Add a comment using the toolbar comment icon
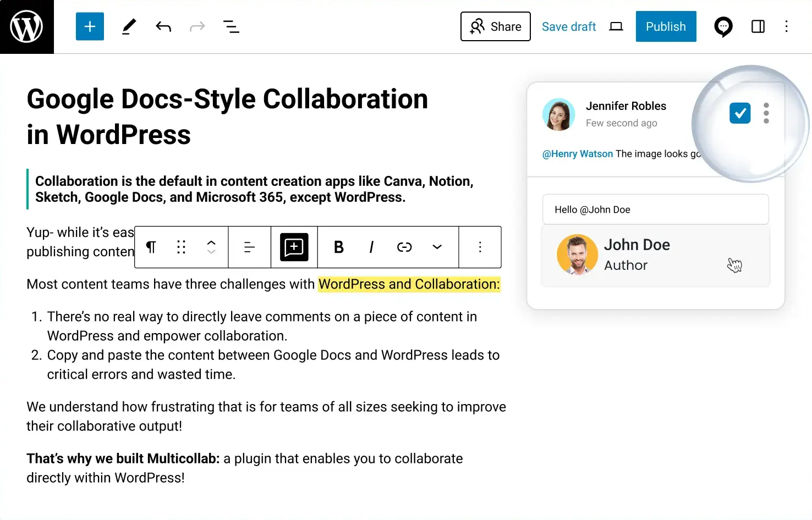This screenshot has height=520, width=812. tap(294, 247)
